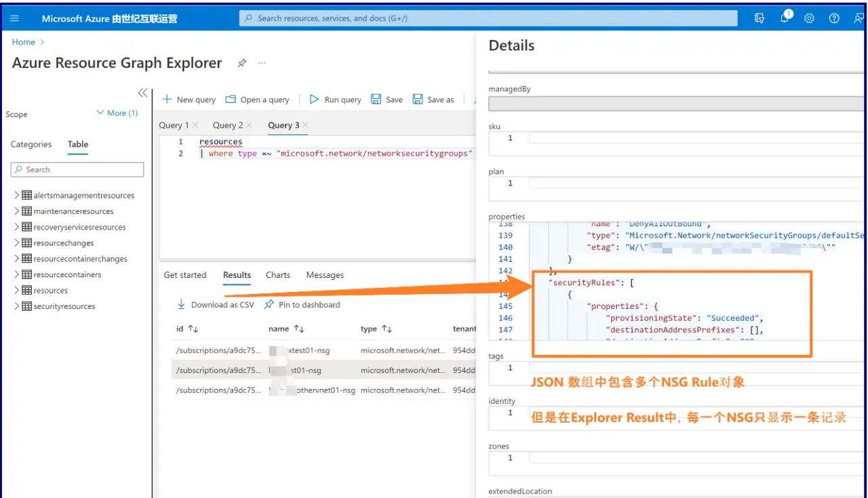Click the table Search input box
The image size is (868, 498).
77,169
